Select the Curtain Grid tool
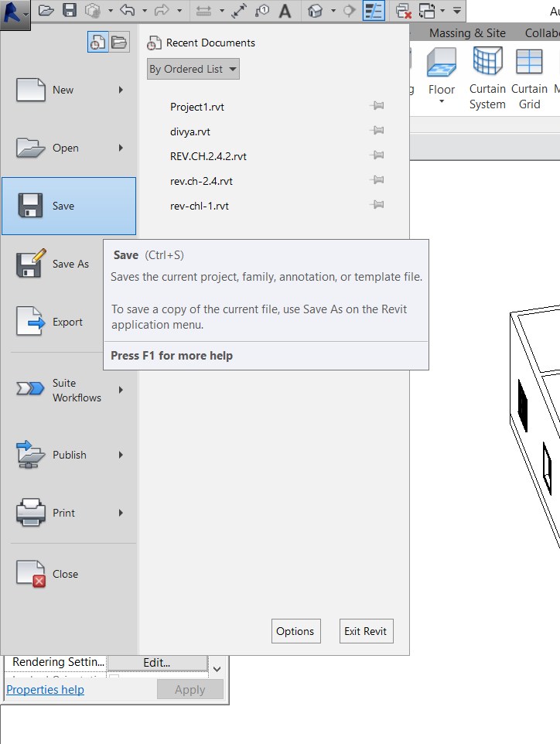 click(529, 78)
